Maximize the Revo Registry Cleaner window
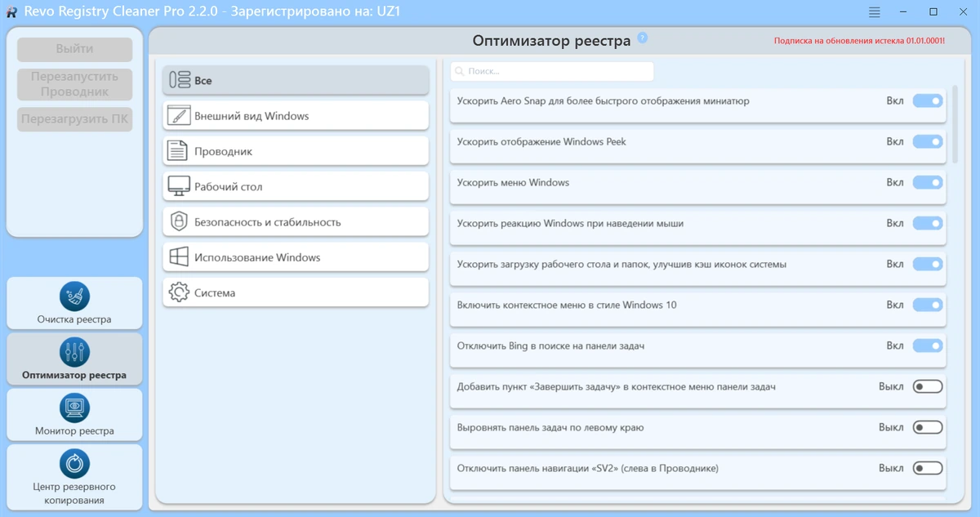 pos(933,12)
